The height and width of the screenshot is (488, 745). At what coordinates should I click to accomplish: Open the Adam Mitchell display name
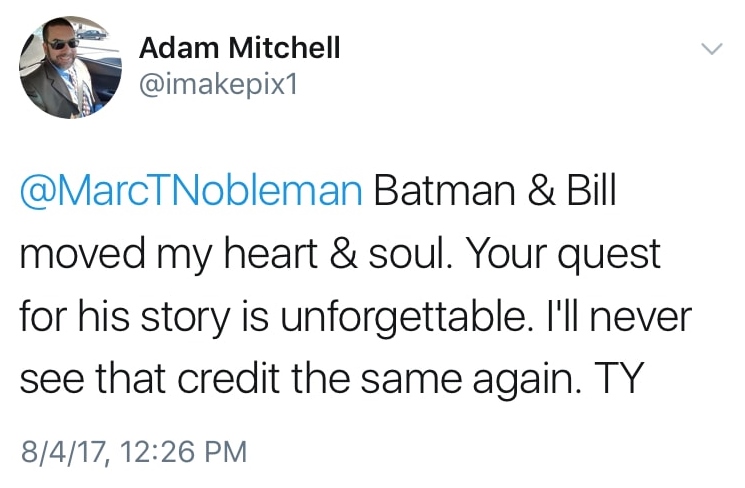(x=239, y=47)
